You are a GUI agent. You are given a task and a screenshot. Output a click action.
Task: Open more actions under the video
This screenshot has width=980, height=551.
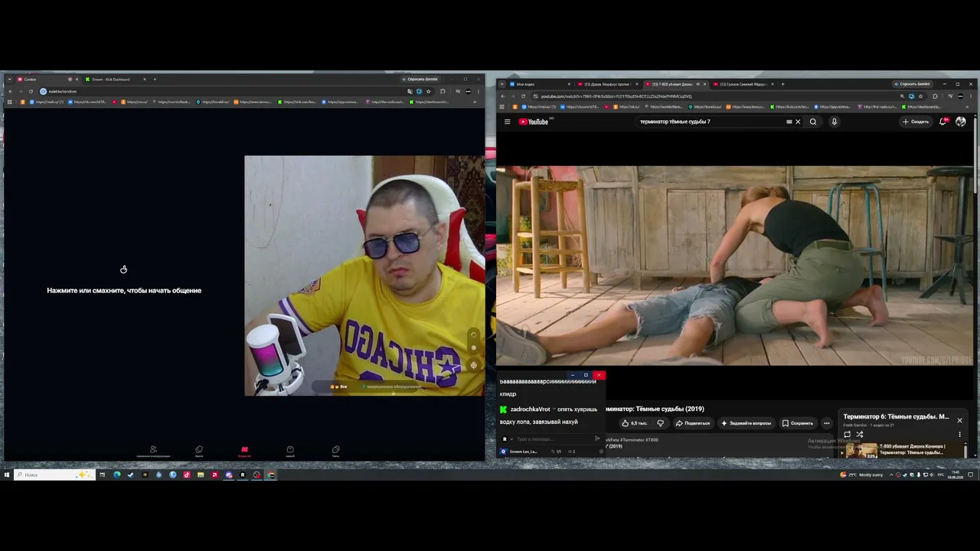(x=827, y=423)
